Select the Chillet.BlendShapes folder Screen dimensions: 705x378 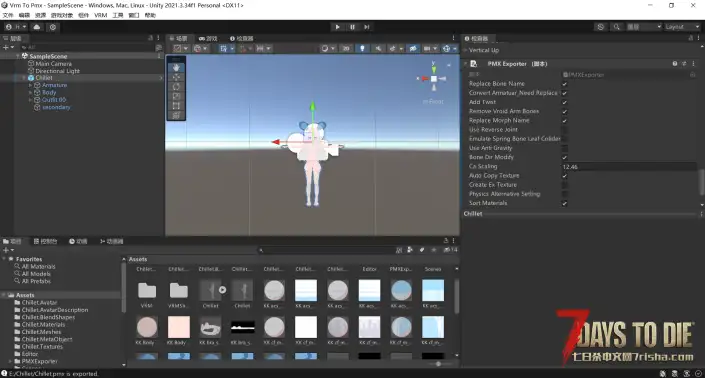pos(48,317)
